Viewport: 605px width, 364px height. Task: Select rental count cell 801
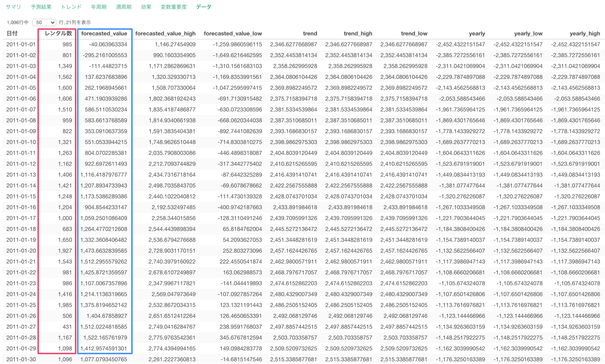click(67, 55)
